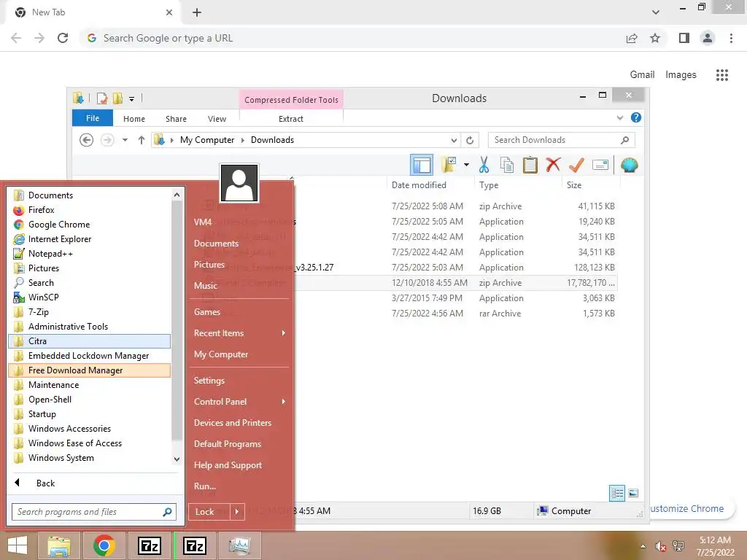Switch to the Home ribbon tab
The height and width of the screenshot is (560, 747).
tap(134, 119)
